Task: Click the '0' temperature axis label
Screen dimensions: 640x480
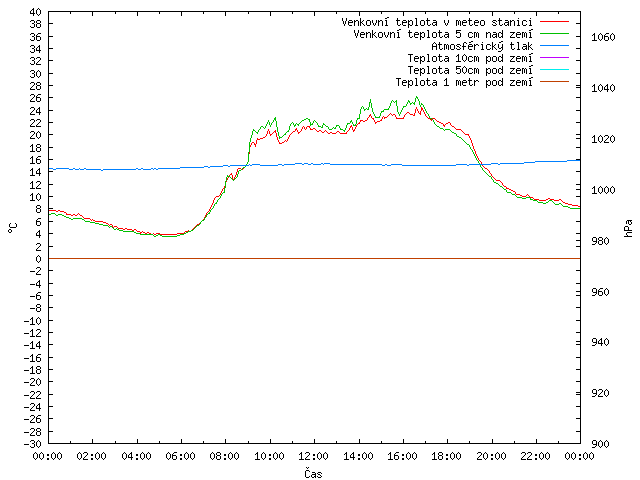Action: (38, 259)
